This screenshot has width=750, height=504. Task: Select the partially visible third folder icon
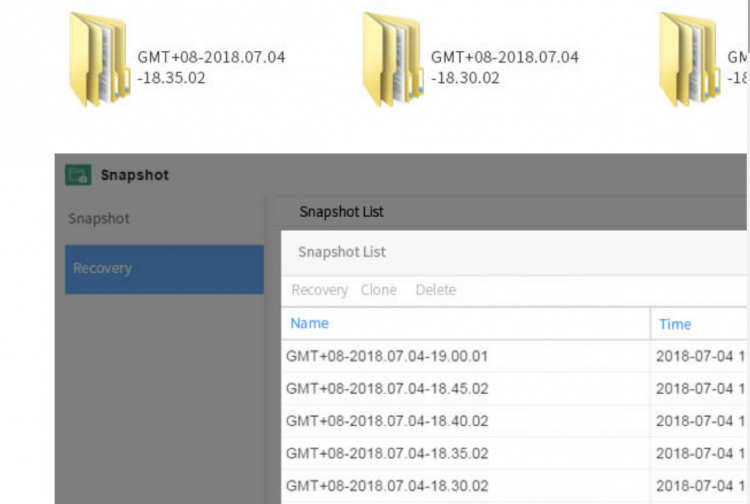(688, 60)
